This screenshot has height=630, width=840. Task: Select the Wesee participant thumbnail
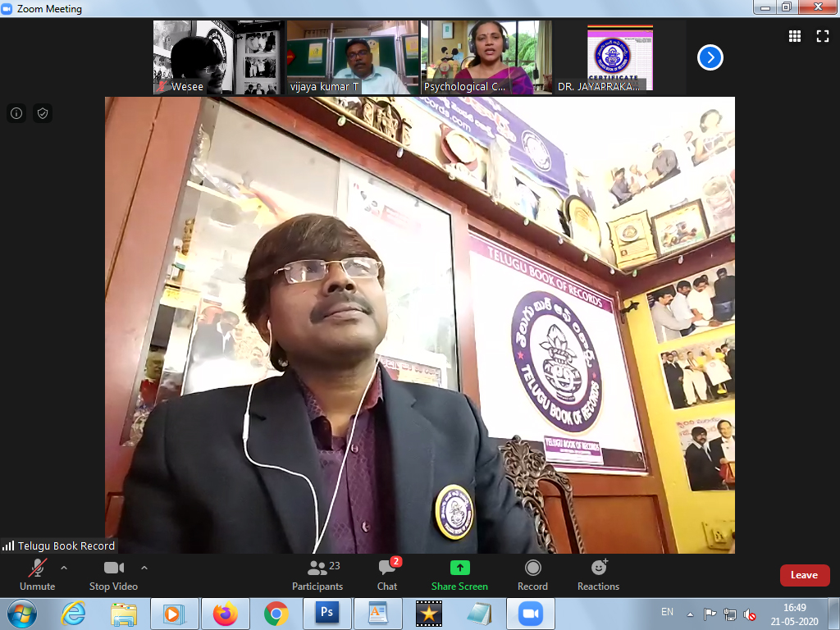point(217,57)
